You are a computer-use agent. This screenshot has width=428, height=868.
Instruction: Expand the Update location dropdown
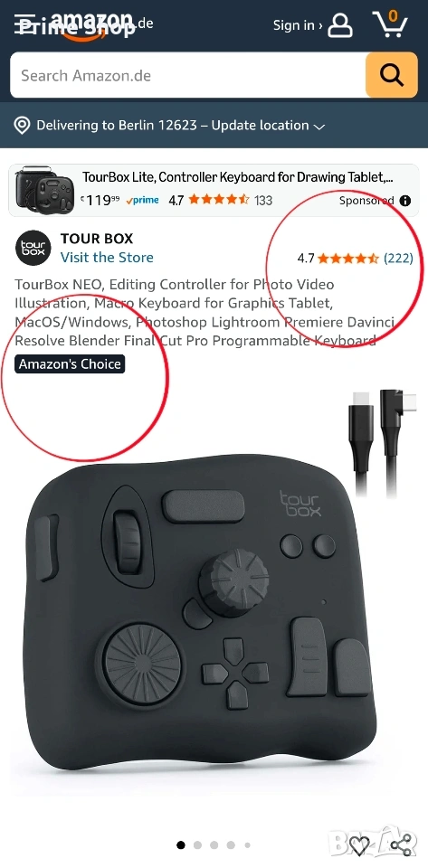(319, 127)
